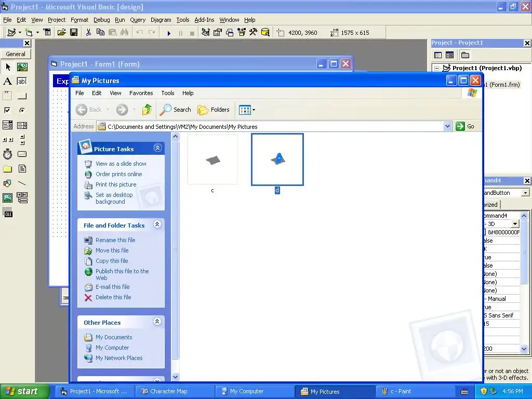Select the ComboBox control in the toolbox
This screenshot has width=532, height=399.
pos(7,125)
